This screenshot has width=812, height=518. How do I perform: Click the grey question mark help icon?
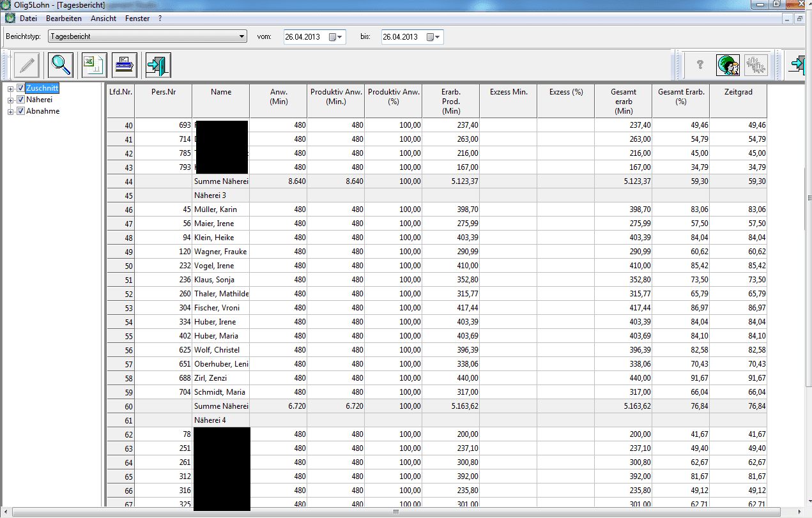[x=700, y=65]
